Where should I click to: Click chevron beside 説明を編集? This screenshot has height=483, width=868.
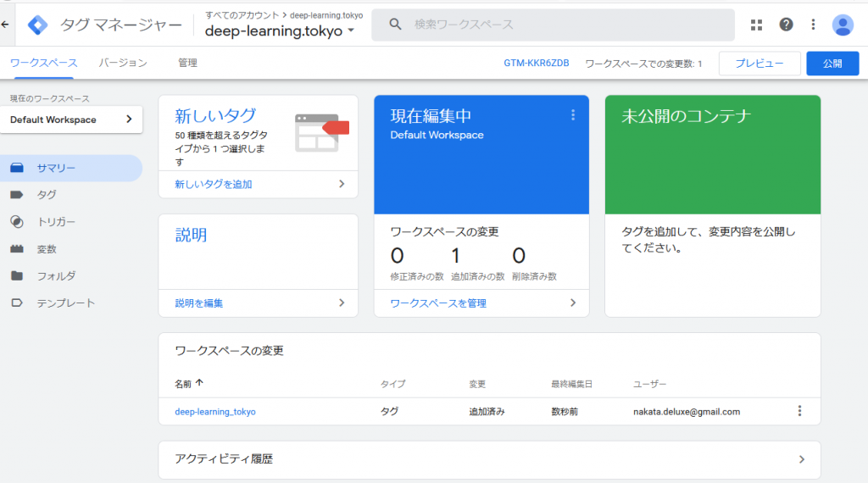pyautogui.click(x=342, y=303)
